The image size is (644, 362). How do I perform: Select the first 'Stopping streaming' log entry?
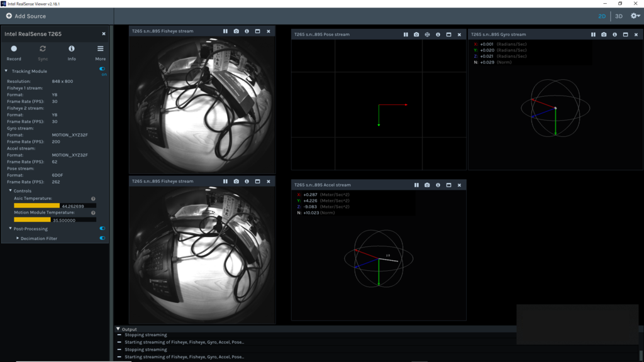146,334
